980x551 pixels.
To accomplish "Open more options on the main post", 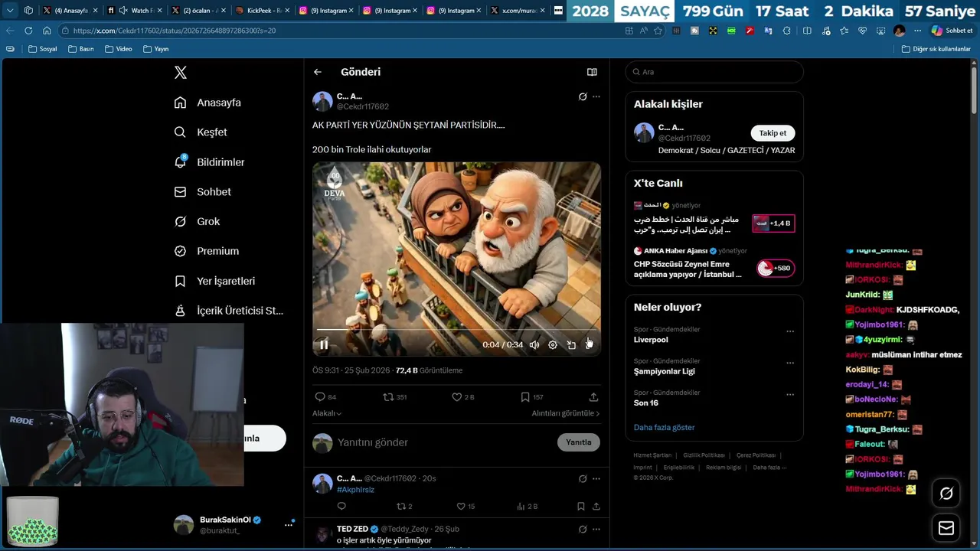I will click(596, 96).
